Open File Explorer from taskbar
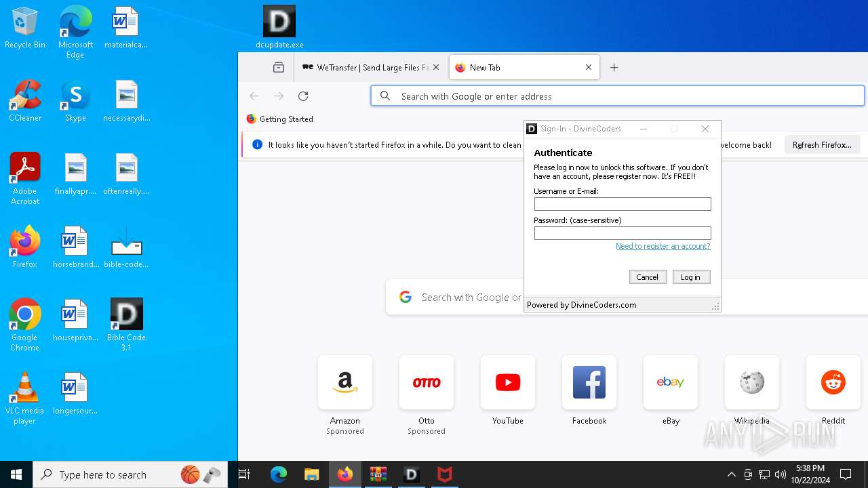 coord(311,474)
